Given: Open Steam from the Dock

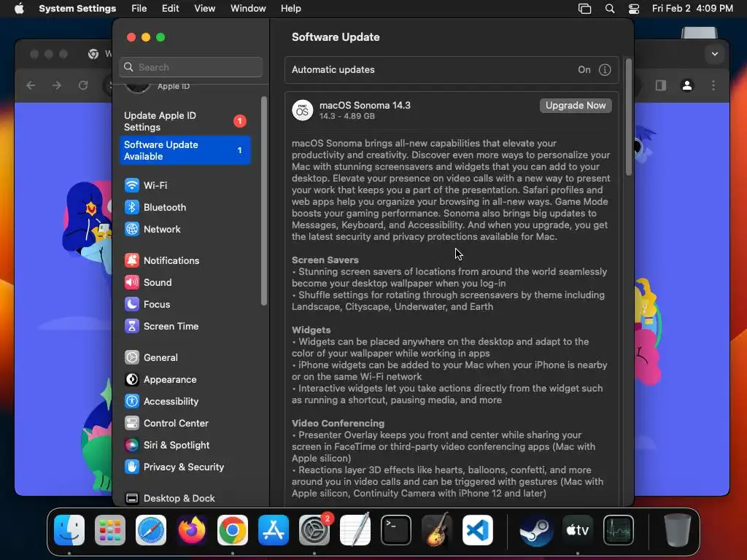Looking at the screenshot, I should point(536,530).
